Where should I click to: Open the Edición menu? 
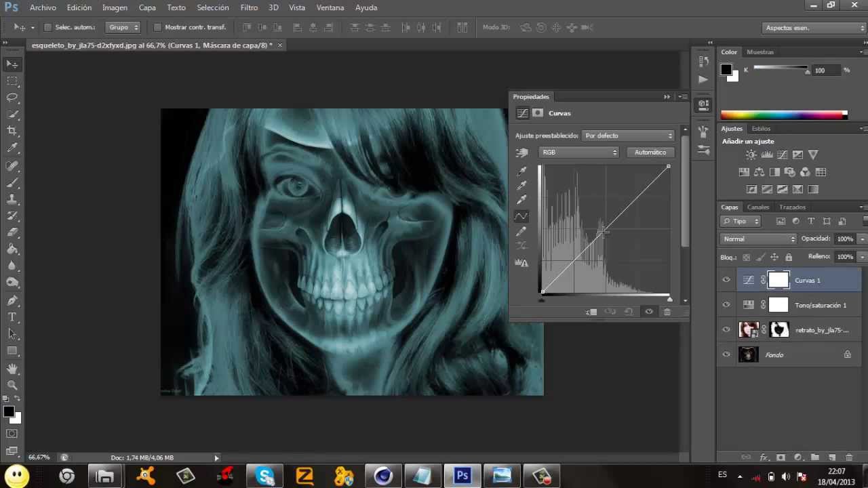point(79,7)
